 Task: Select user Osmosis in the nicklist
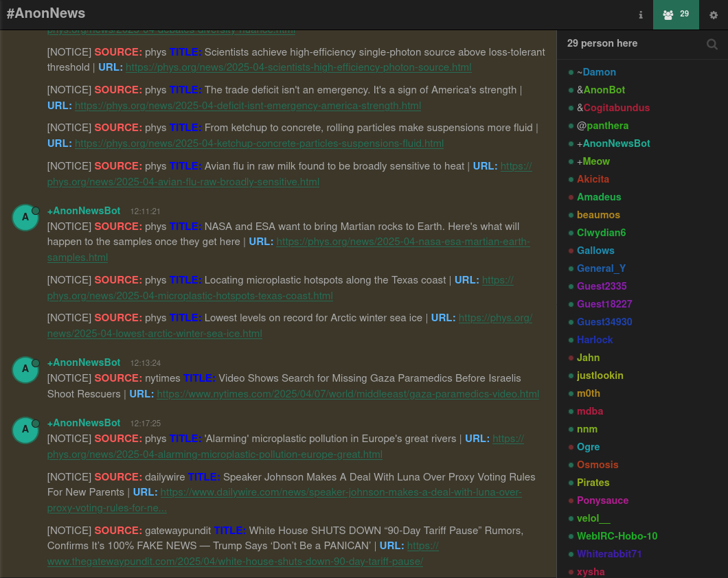pos(597,465)
